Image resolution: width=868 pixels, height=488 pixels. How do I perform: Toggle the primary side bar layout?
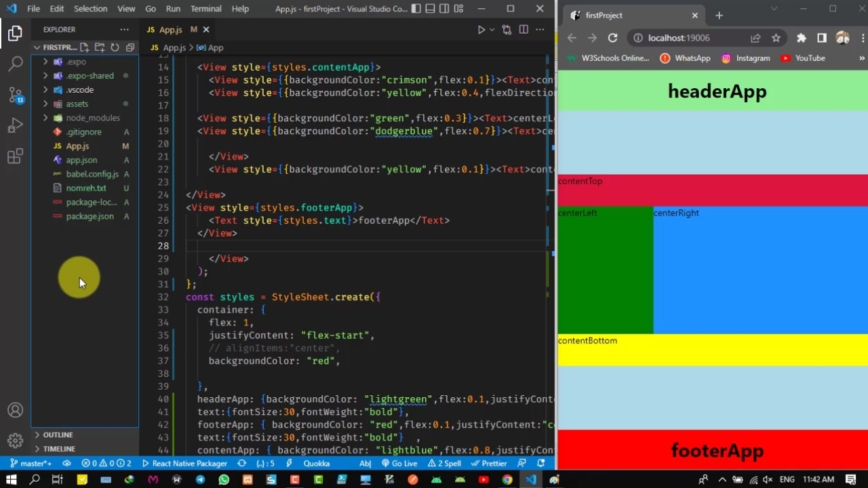(416, 9)
